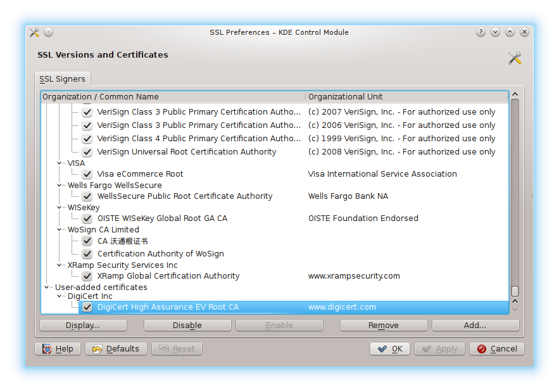Image resolution: width=559 pixels, height=392 pixels.
Task: Uncheck DigiCert High Assurance EV Root CA
Action: [87, 307]
